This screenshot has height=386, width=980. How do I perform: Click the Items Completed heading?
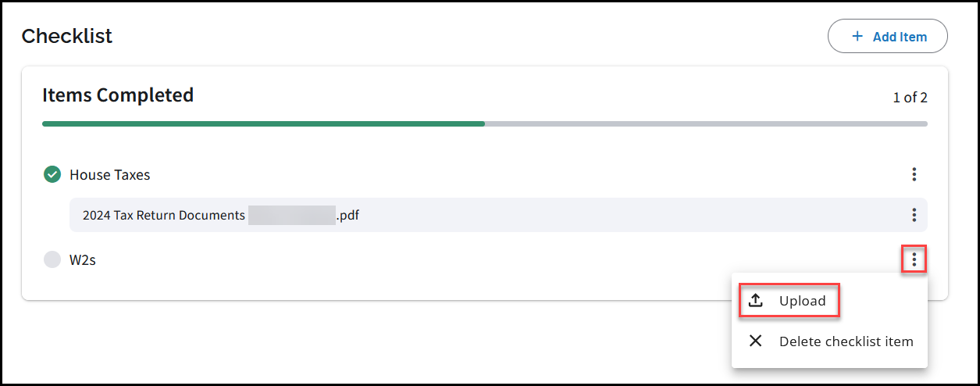tap(118, 95)
